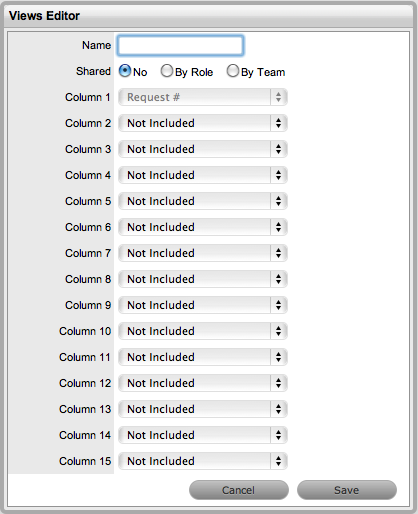
Task: Open the Column 11 dropdown
Action: pos(203,357)
